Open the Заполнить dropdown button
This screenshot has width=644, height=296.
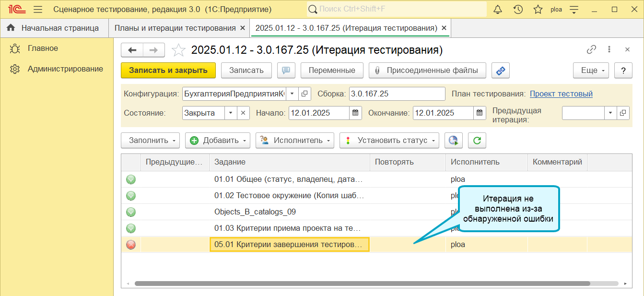tap(150, 140)
